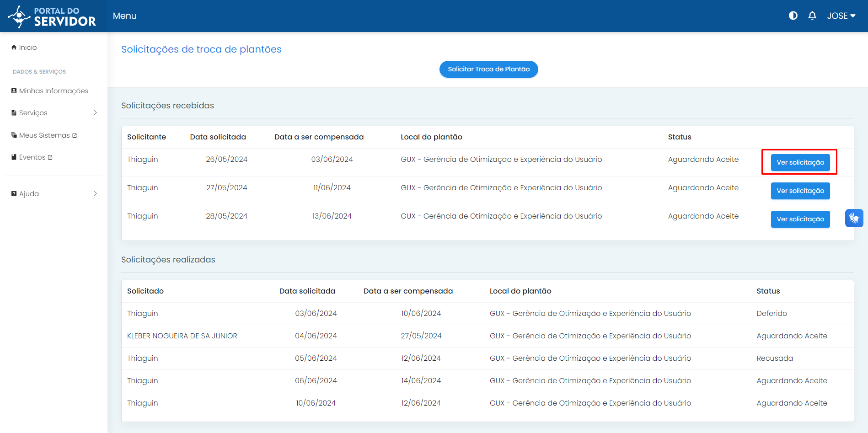Screen dimensions: 868x433
Task: Open the Menu in top bar
Action: [124, 16]
